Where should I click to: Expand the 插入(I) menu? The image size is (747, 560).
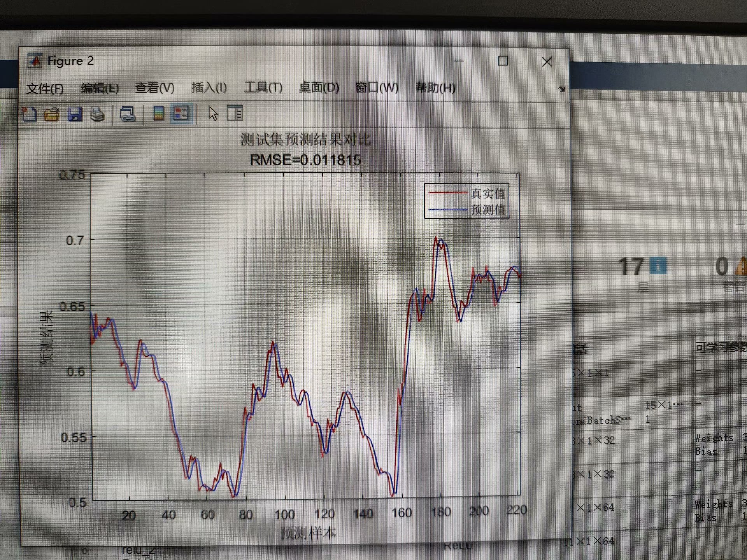(209, 88)
